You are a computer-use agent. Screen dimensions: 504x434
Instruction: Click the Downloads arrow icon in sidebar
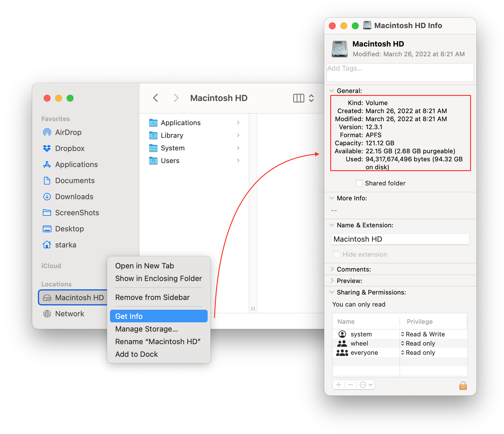[47, 197]
